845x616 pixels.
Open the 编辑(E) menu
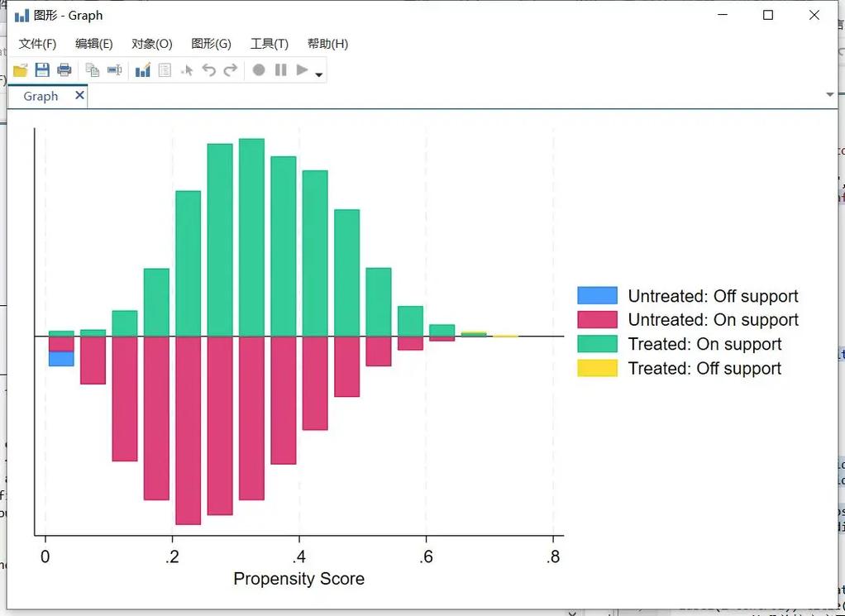coord(94,44)
